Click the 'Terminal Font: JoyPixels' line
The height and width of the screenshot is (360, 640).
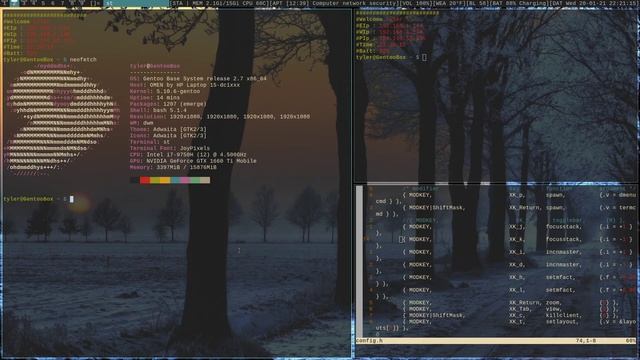click(170, 149)
